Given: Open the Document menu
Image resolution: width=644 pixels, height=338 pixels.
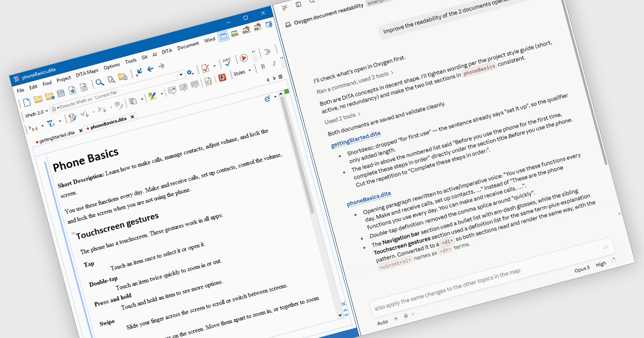Looking at the screenshot, I should (188, 46).
